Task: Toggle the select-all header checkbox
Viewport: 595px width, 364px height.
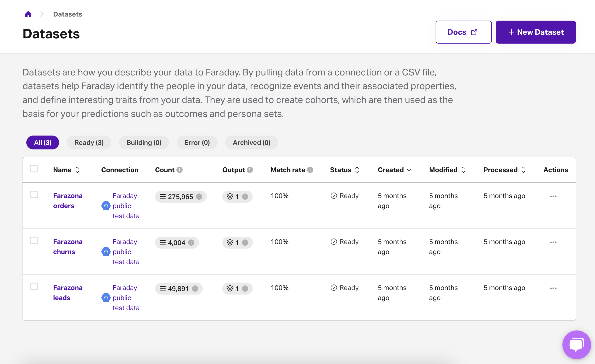Action: (34, 169)
